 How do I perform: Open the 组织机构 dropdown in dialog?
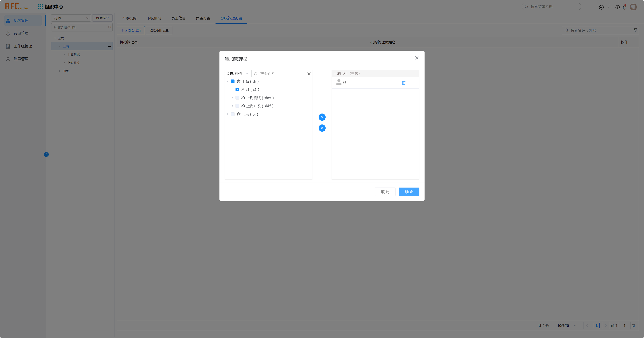coord(238,74)
